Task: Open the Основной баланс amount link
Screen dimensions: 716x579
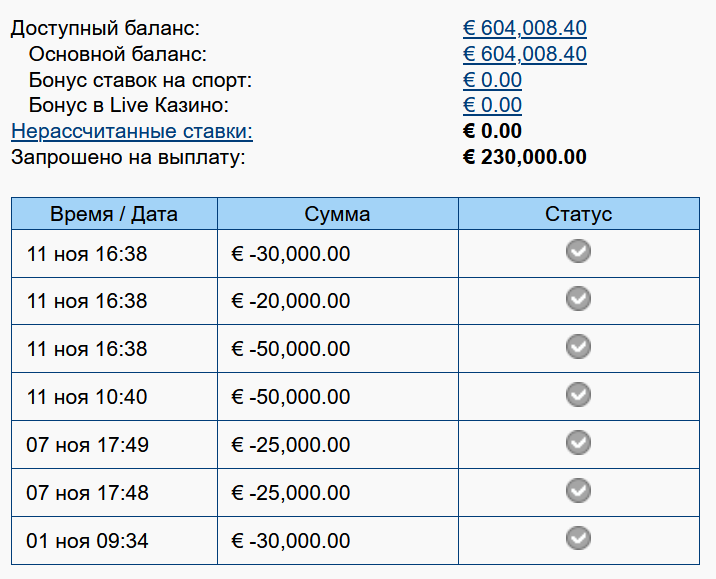Action: coord(524,54)
